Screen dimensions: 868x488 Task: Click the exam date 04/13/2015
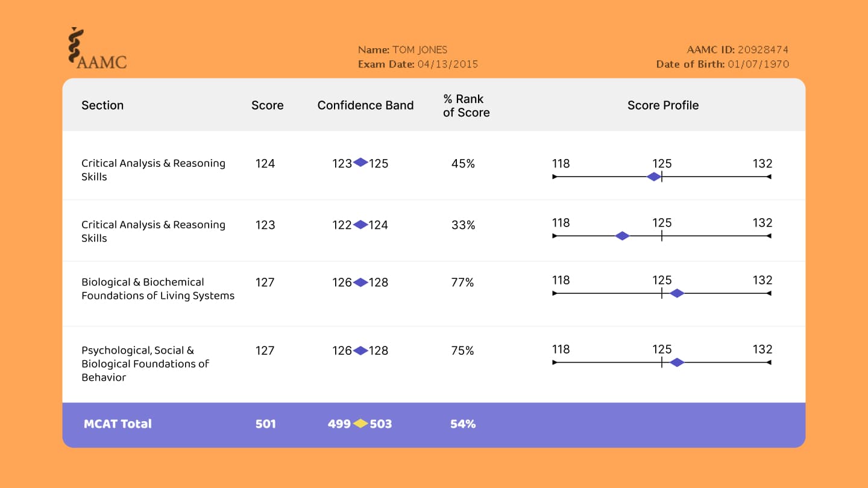coord(448,64)
